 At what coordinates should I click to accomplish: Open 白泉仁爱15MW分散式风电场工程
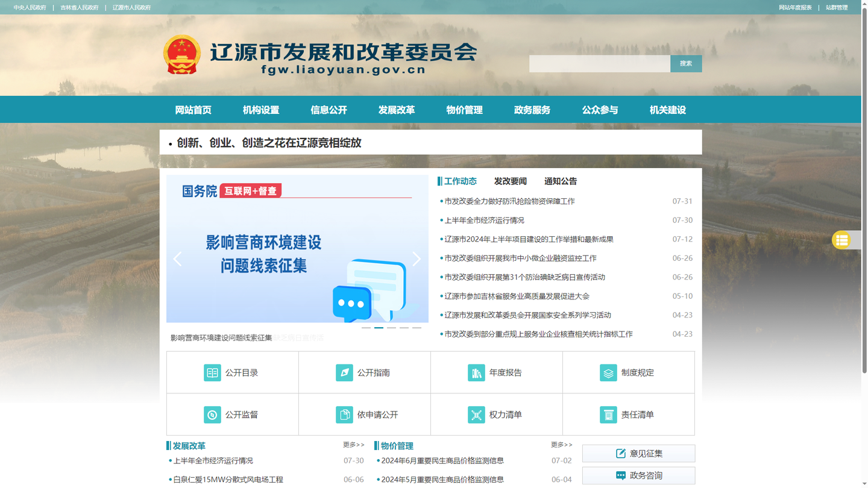[x=228, y=480]
